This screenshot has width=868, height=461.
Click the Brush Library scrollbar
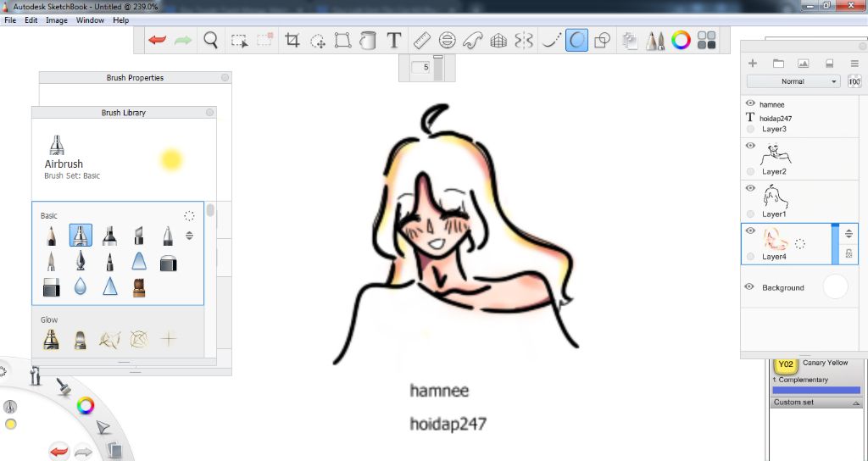[210, 211]
